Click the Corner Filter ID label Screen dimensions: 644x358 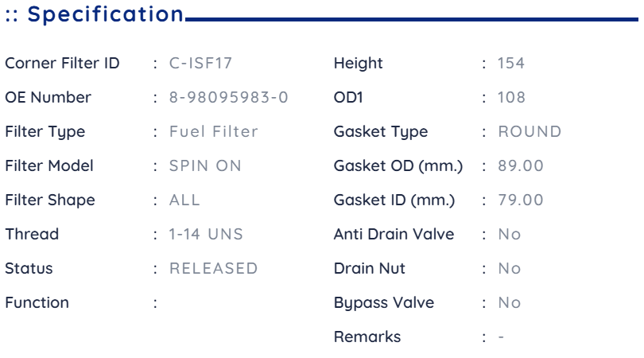(62, 64)
